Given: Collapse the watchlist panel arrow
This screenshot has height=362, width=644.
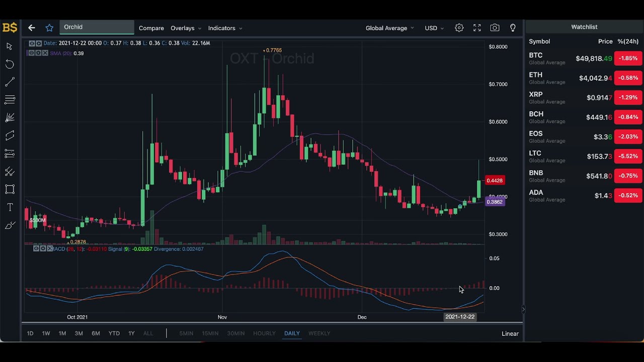Looking at the screenshot, I should coord(523,310).
